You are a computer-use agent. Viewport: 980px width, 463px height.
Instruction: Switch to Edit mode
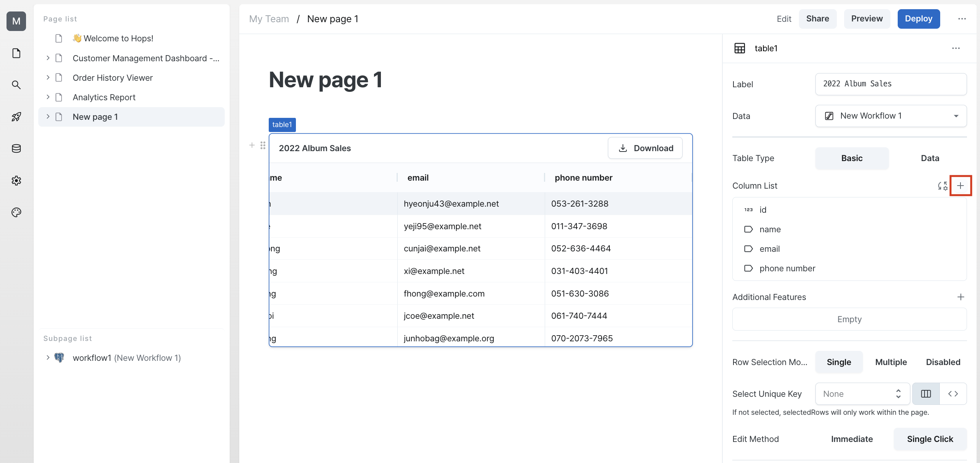point(784,19)
